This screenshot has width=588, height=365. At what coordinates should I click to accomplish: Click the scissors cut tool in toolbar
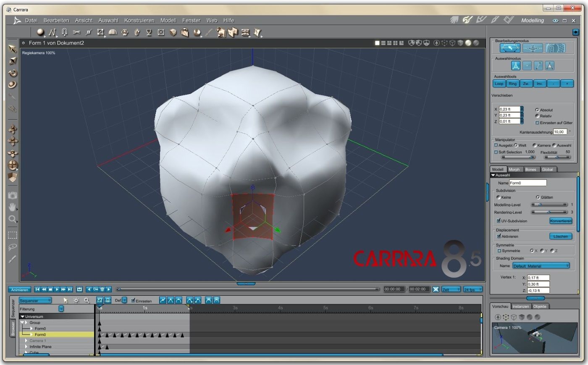tap(76, 32)
